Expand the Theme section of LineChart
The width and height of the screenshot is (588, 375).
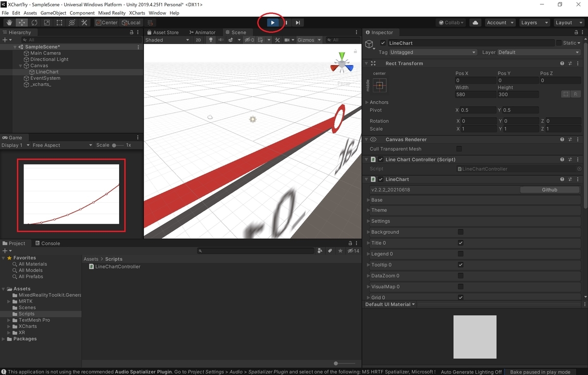367,210
